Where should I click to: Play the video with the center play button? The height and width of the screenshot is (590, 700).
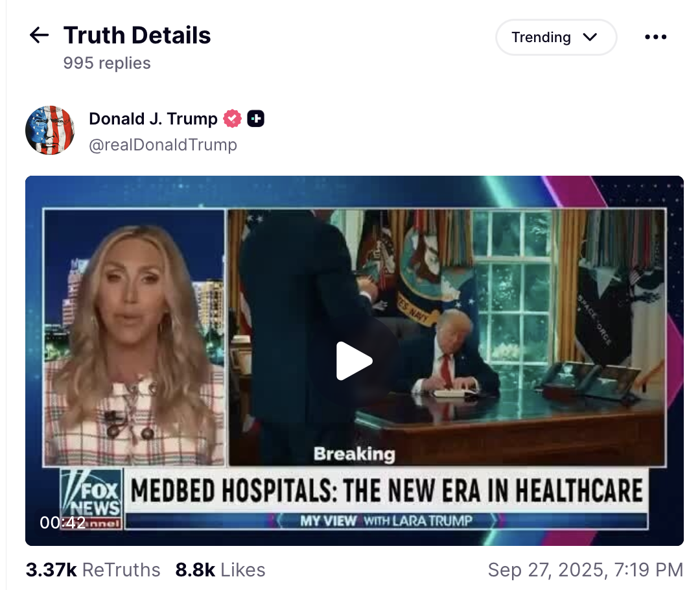pos(354,361)
